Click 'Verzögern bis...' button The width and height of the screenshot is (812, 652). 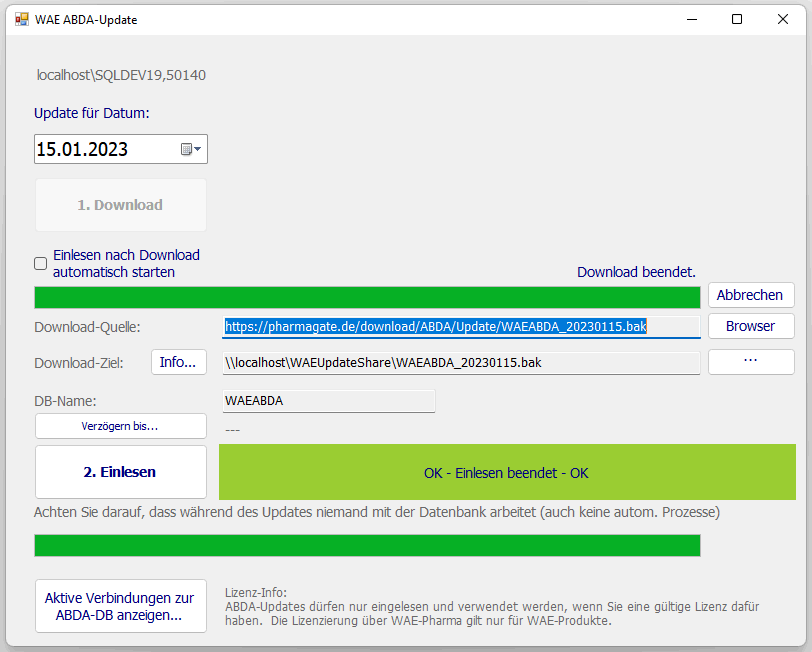point(120,426)
